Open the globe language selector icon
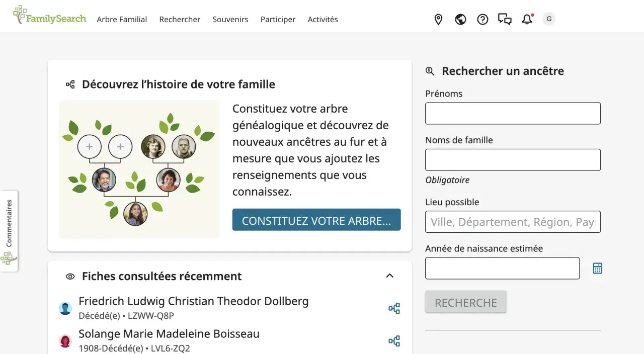 coord(460,20)
